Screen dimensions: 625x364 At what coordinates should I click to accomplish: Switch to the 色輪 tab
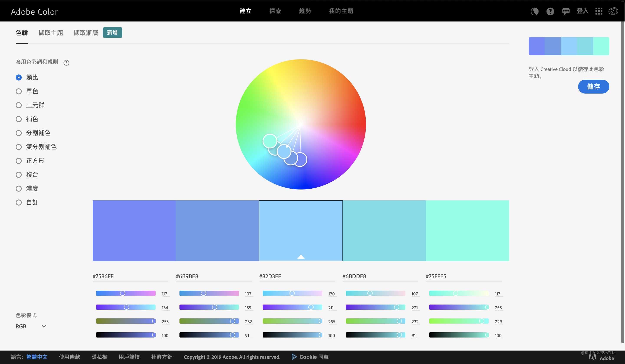coord(22,33)
